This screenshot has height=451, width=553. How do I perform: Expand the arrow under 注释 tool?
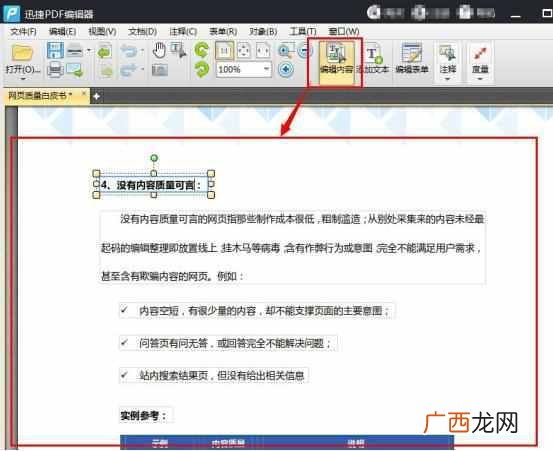click(x=448, y=79)
